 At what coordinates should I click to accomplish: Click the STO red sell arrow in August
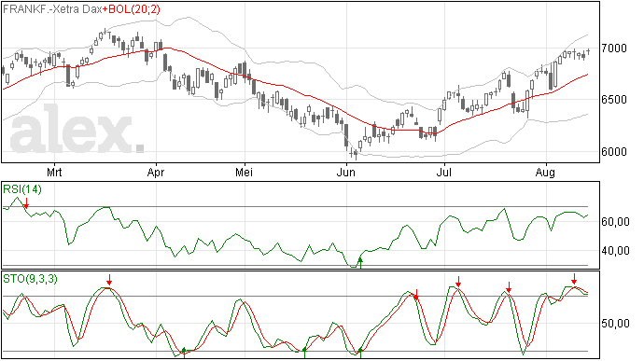click(574, 279)
